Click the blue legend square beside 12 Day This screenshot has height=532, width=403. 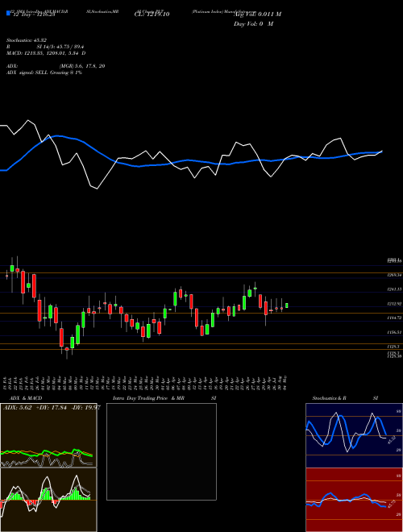(9, 14)
